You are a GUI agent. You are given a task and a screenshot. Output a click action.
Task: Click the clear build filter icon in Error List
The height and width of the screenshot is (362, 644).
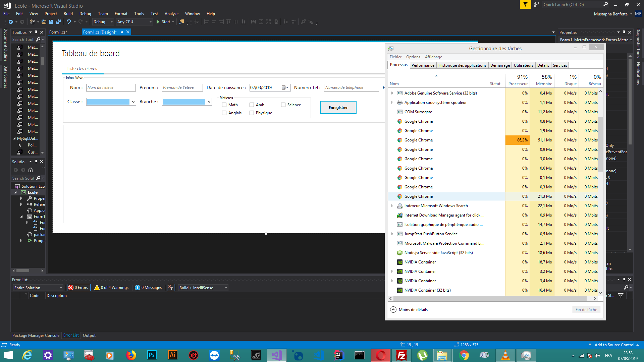pos(171,288)
